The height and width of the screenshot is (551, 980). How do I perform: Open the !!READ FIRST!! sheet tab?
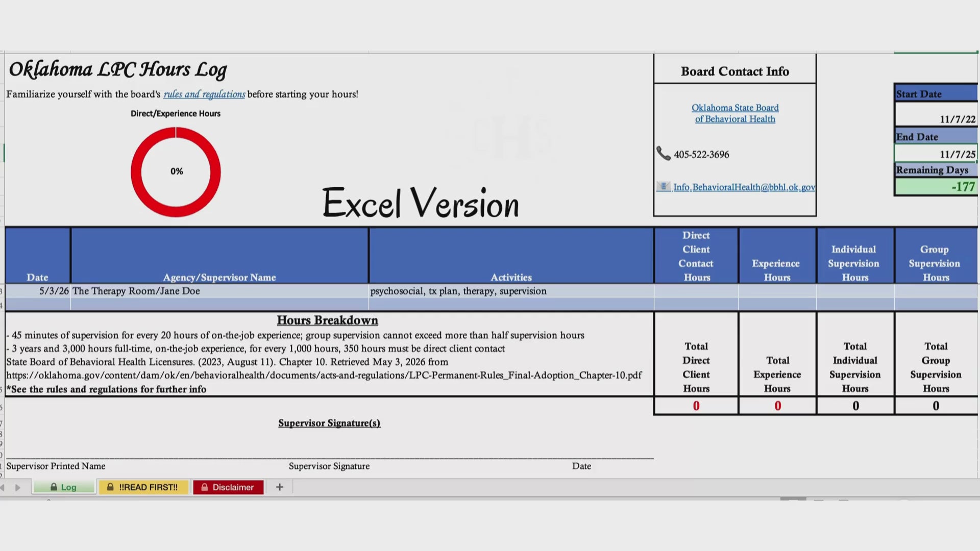[143, 487]
